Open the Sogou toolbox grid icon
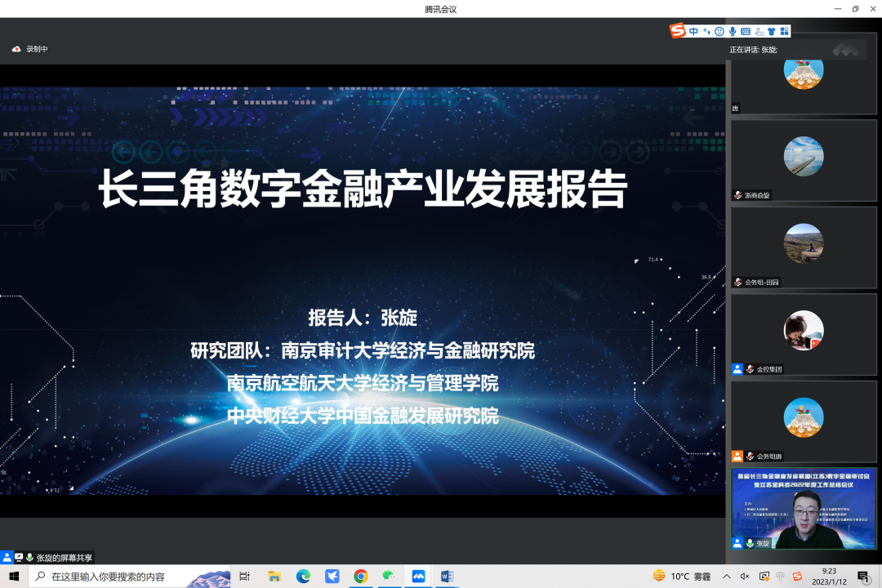 784,32
